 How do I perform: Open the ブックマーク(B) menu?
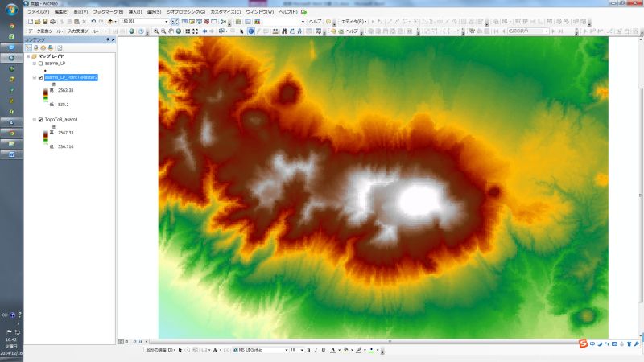point(108,12)
